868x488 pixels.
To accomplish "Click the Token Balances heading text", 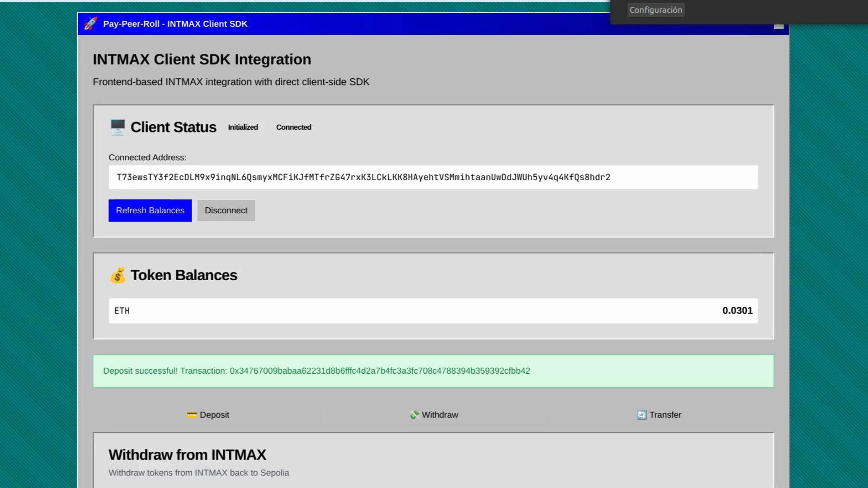I will [184, 275].
